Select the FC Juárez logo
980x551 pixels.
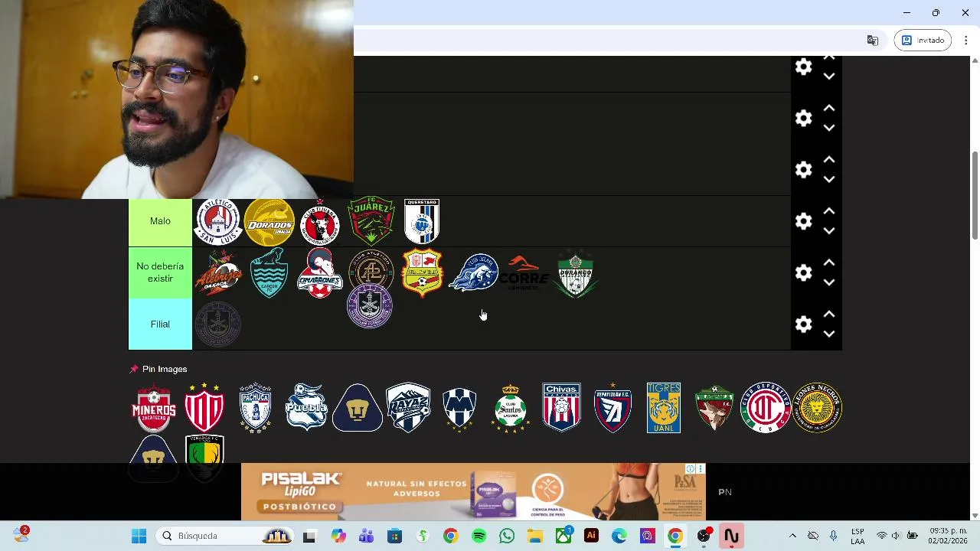click(371, 220)
